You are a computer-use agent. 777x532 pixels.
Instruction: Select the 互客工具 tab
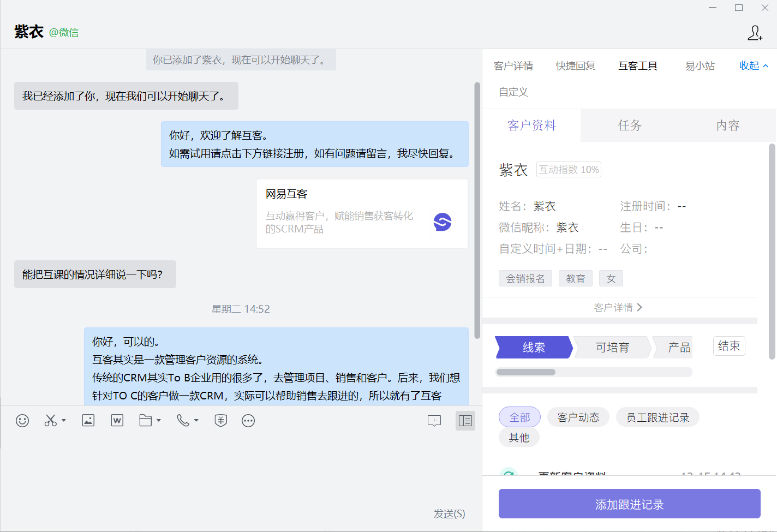pos(638,66)
